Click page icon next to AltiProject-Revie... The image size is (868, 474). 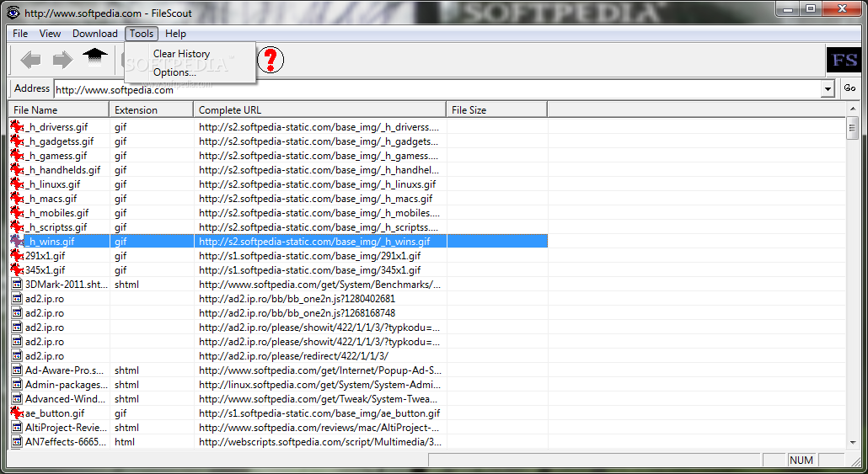pyautogui.click(x=17, y=428)
